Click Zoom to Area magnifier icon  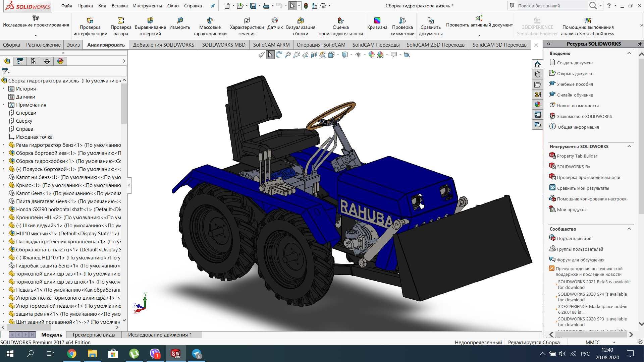point(297,55)
